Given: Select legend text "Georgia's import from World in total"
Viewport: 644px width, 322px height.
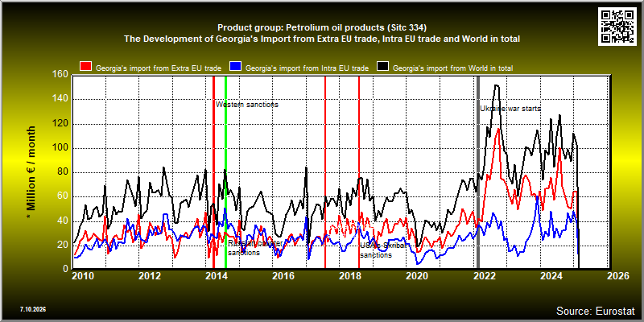Looking at the screenshot, I should point(453,68).
